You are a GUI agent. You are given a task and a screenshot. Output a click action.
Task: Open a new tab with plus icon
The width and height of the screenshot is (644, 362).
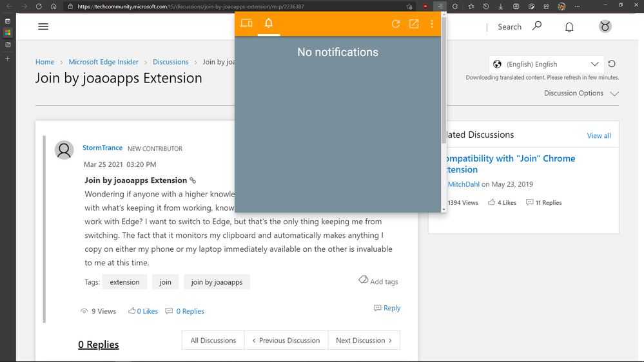click(8, 59)
